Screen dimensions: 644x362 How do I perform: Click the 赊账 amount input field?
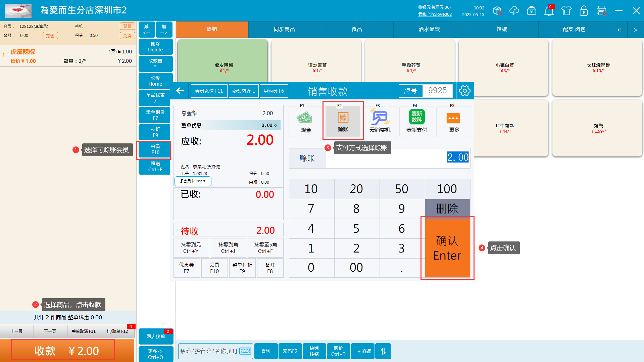coord(398,158)
